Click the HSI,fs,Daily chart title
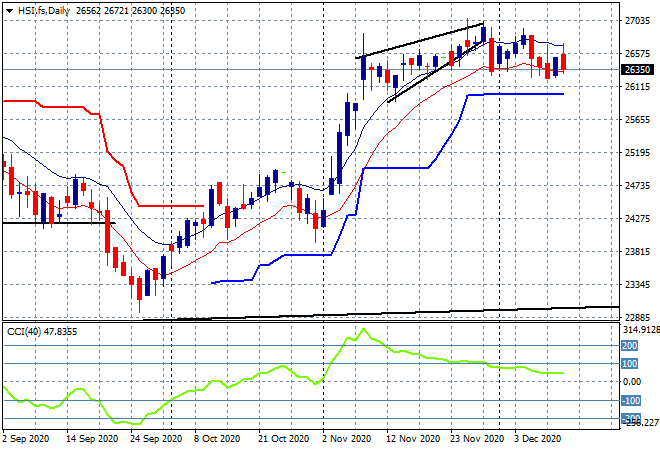The width and height of the screenshot is (660, 450). (43, 11)
